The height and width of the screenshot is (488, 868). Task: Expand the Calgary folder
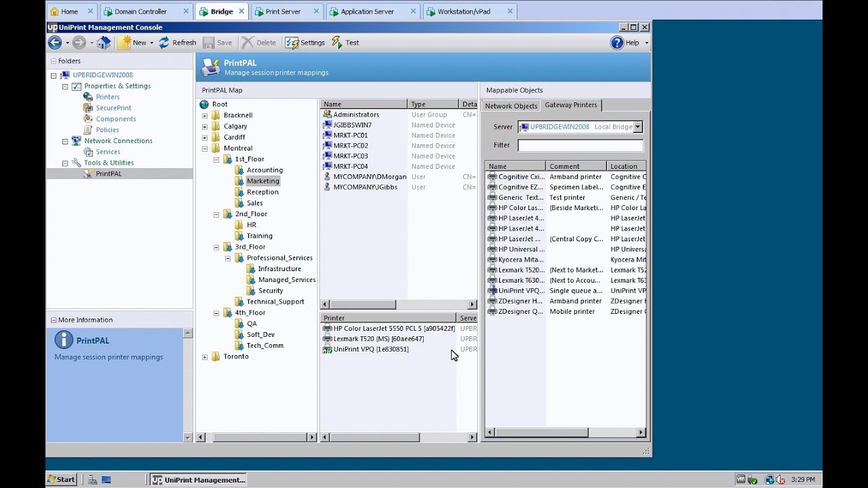point(205,126)
